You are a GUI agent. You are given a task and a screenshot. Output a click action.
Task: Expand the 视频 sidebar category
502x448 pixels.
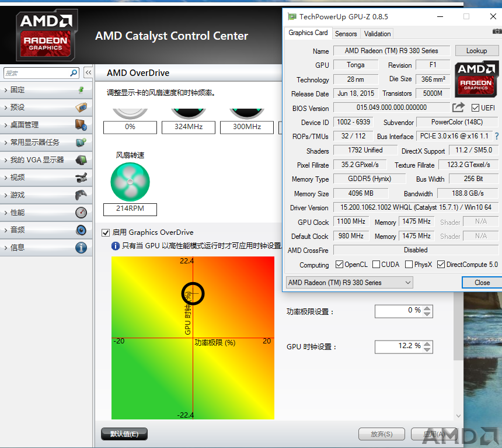(46, 177)
